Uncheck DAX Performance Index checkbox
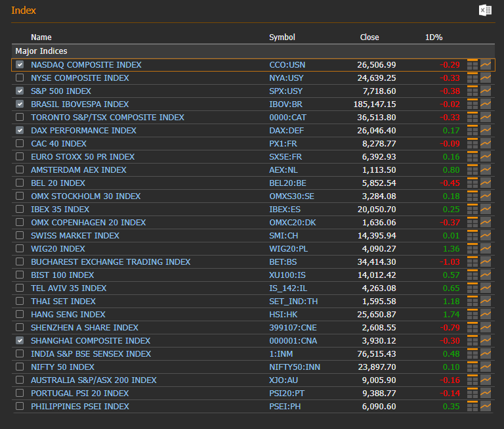This screenshot has height=429, width=504. click(20, 130)
